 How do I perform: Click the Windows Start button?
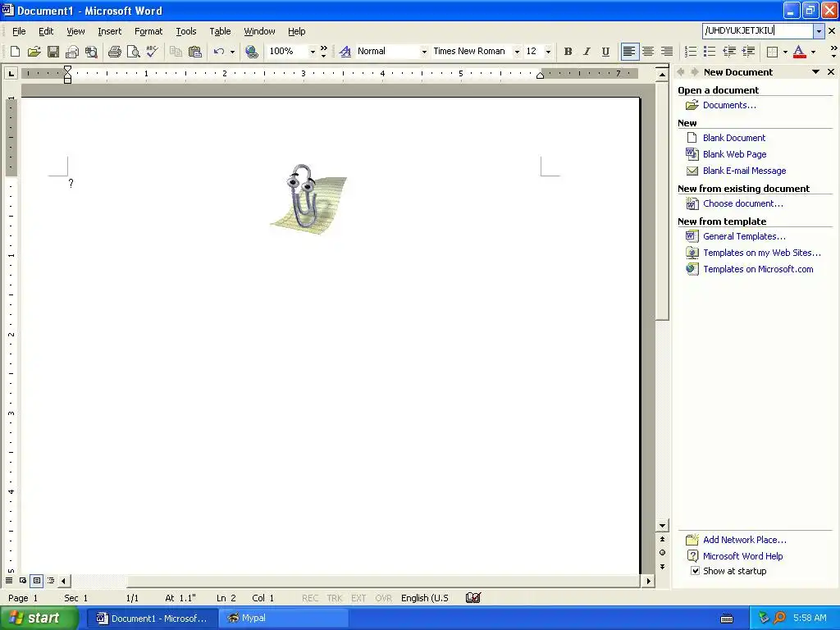point(39,619)
